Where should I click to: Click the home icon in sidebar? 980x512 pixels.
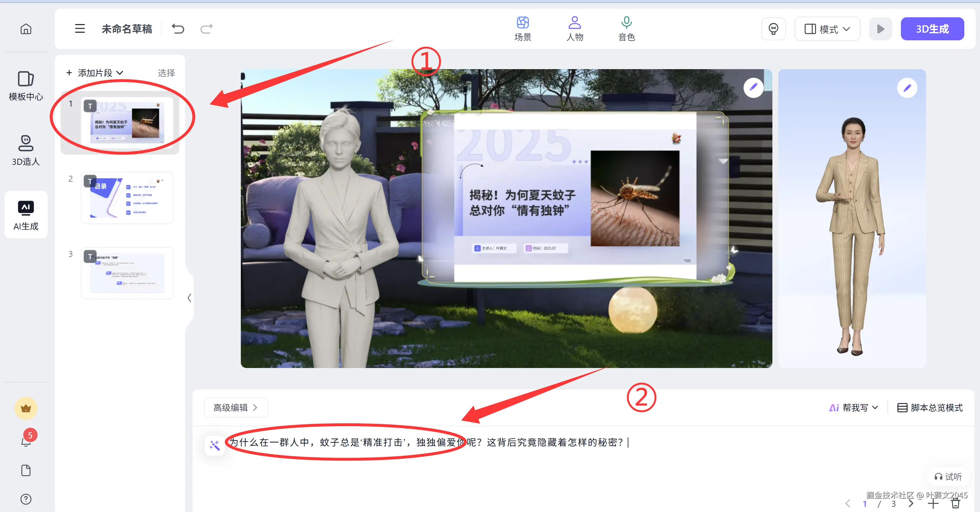[26, 29]
